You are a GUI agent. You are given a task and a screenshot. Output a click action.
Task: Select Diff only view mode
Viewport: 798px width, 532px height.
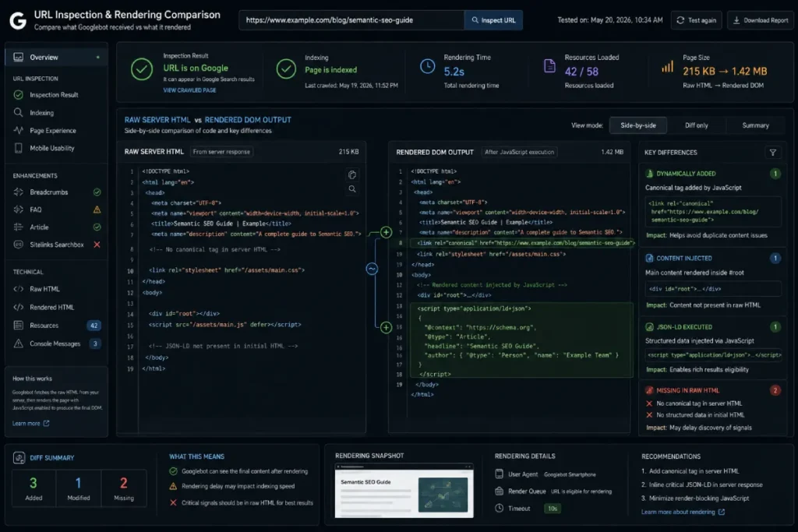(x=696, y=125)
